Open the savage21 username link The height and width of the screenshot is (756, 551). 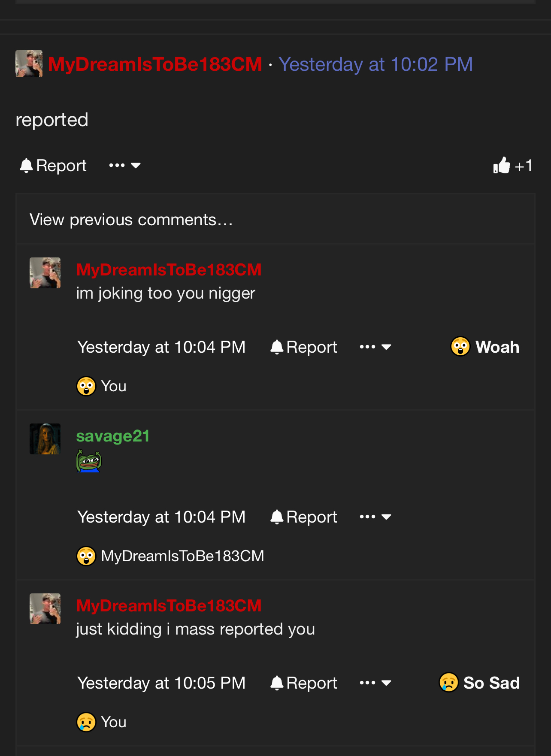coord(113,436)
